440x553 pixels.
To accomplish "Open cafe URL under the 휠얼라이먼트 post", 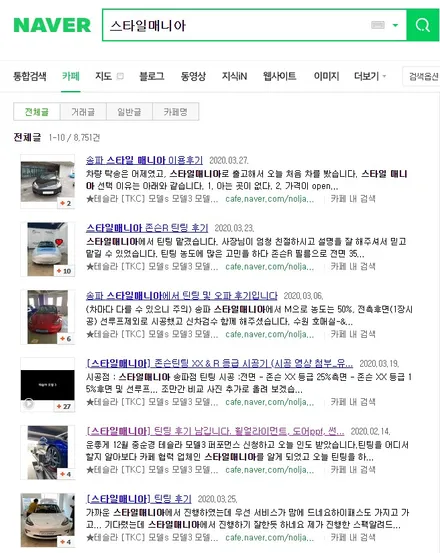I will tap(270, 470).
